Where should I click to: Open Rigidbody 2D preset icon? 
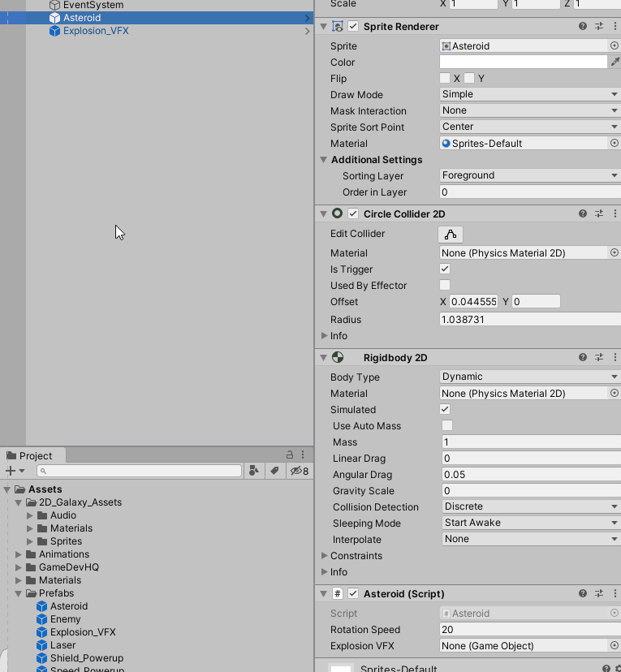pyautogui.click(x=599, y=357)
